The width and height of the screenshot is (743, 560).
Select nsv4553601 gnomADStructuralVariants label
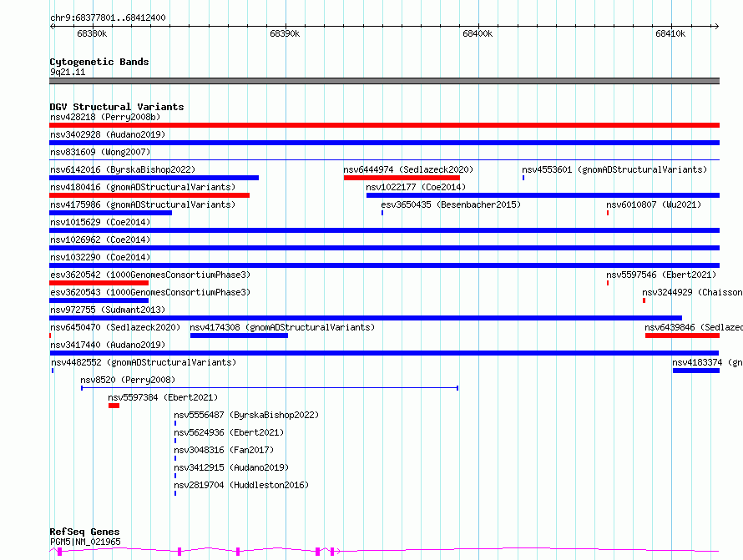click(x=614, y=169)
